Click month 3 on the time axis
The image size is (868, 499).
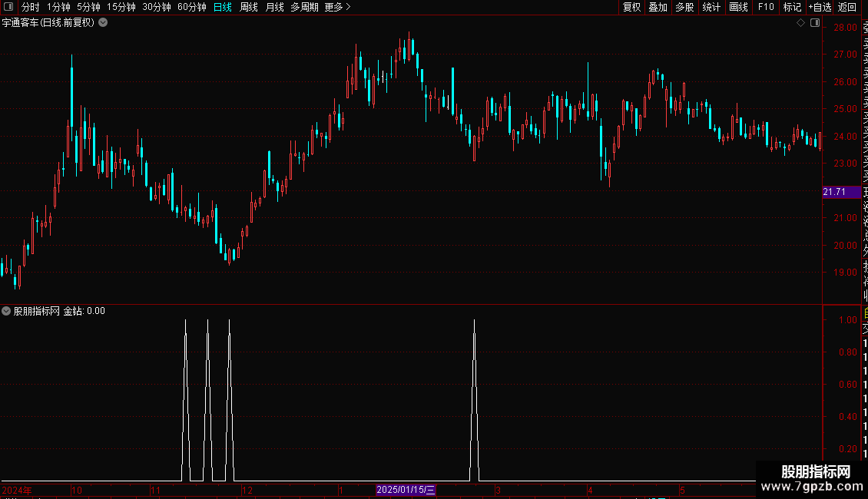tap(498, 490)
